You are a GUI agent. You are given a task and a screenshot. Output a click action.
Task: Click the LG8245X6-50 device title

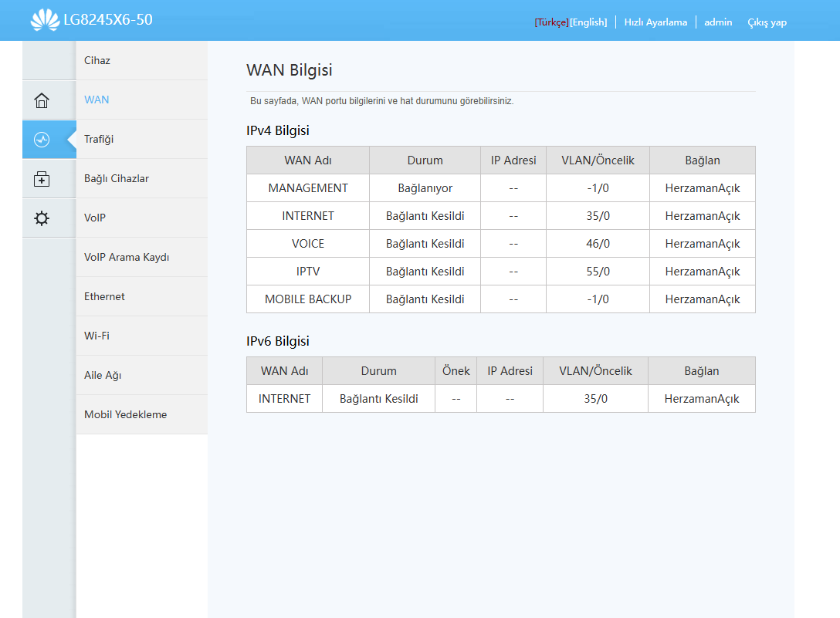coord(107,20)
